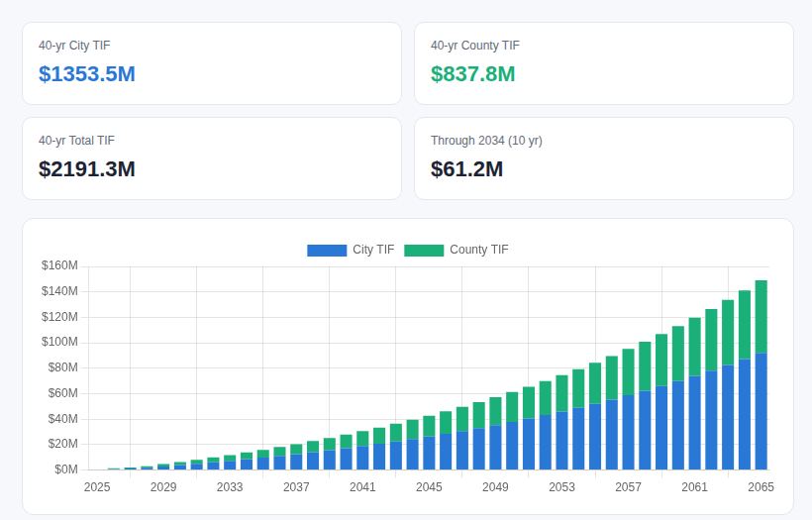812x520 pixels.
Task: Click the 2029 x-axis label
Action: coord(163,487)
